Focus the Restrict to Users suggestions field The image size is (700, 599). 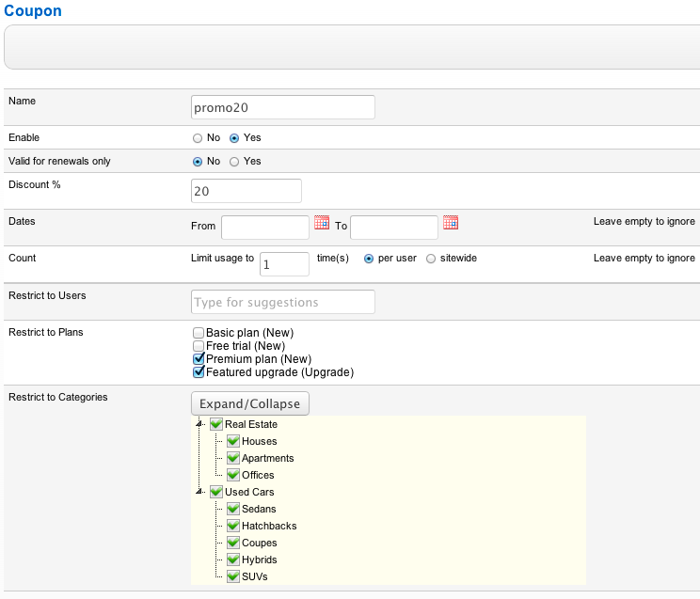click(282, 302)
